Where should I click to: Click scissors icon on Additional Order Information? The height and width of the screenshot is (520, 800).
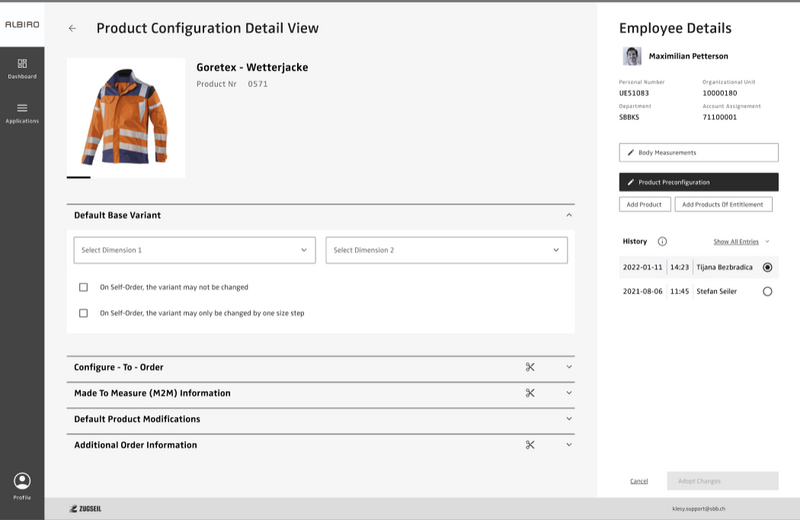click(530, 445)
